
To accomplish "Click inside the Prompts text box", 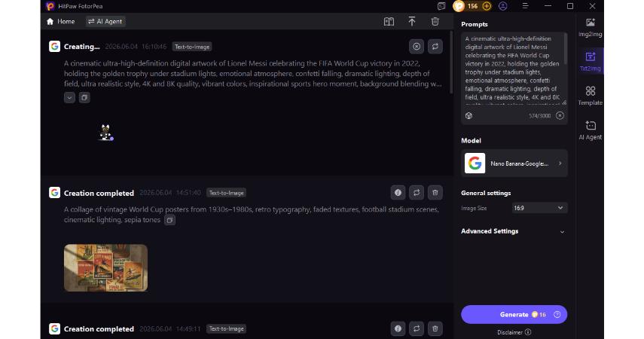I will [x=512, y=68].
